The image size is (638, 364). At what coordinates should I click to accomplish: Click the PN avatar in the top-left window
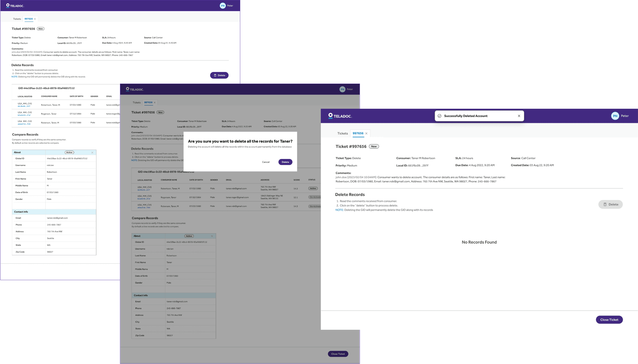(223, 6)
